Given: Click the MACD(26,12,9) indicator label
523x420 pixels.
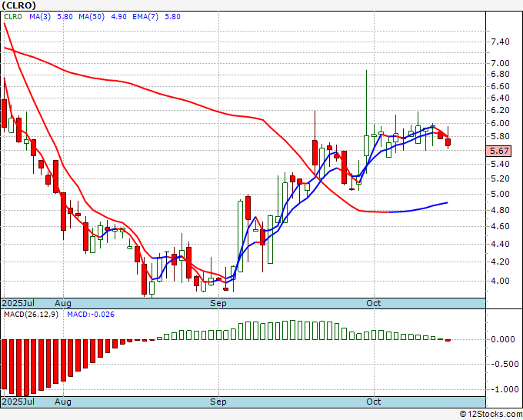Looking at the screenshot, I should pyautogui.click(x=31, y=315).
